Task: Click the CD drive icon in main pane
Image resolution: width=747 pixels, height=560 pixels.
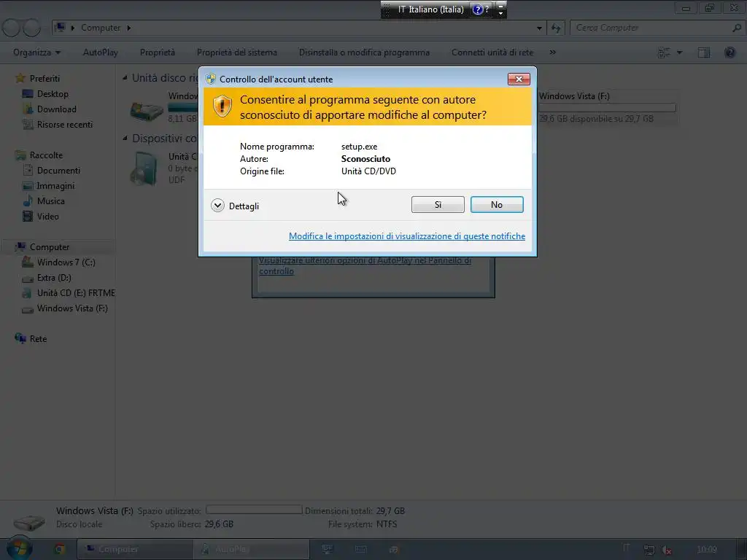Action: pyautogui.click(x=145, y=168)
